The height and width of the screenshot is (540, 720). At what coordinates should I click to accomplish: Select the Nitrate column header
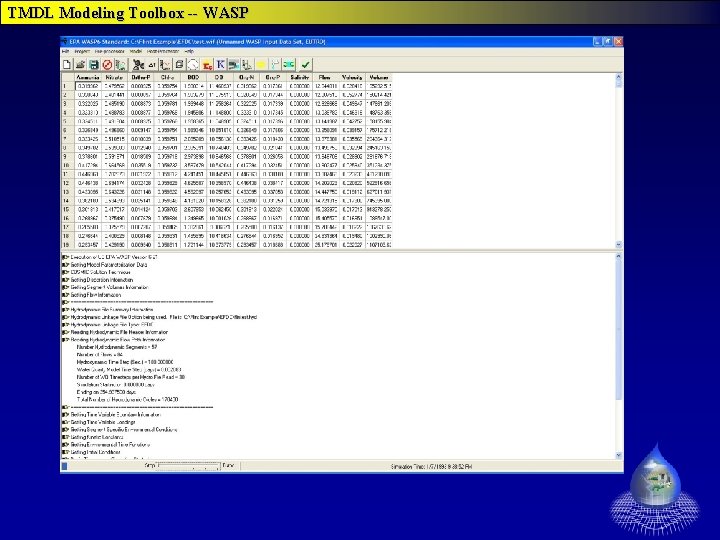point(114,77)
